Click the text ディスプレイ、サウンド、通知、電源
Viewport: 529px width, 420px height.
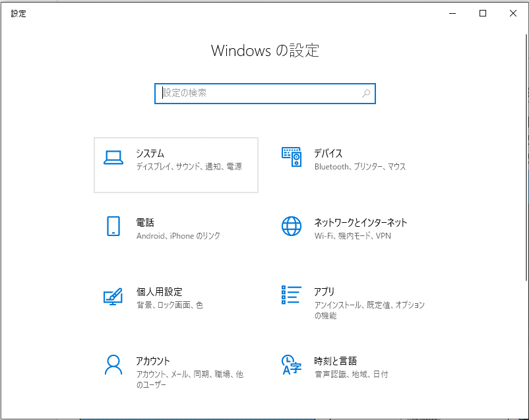tap(189, 167)
